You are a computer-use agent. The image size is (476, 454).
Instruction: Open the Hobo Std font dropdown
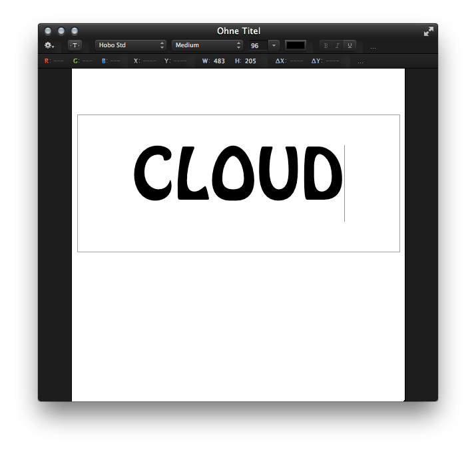click(130, 45)
